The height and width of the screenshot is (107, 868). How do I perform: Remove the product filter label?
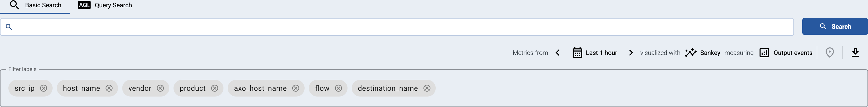(215, 88)
